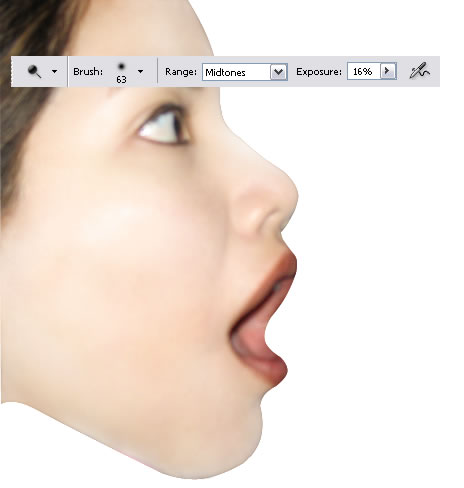Click the Exposure: label
The image size is (464, 488).
pos(319,72)
